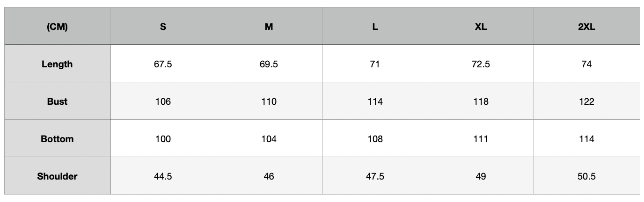Select the 47.5 Shoulder cell for L

coord(375,176)
